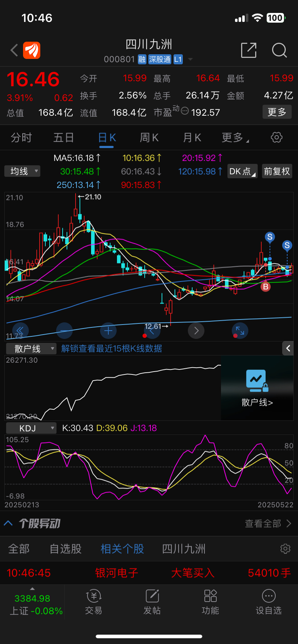Image resolution: width=298 pixels, height=644 pixels.
Task: Tap the MA5:16.18 value
Action: click(77, 158)
